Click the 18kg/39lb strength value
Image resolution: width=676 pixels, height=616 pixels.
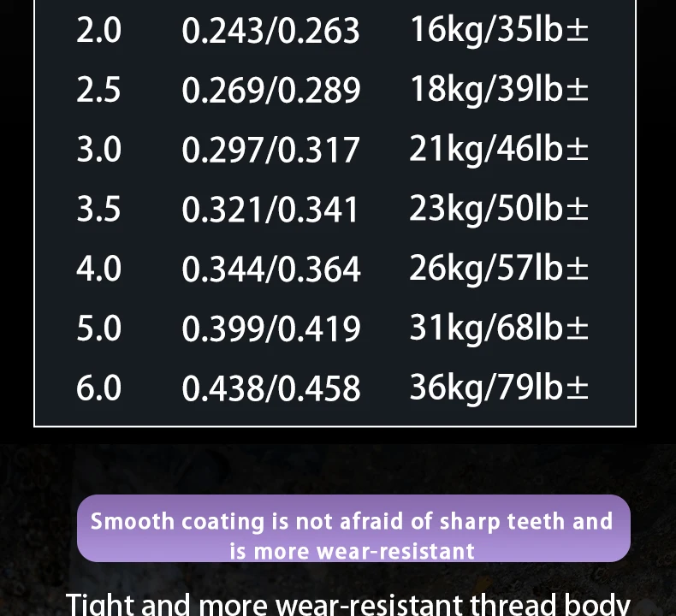[x=499, y=90]
